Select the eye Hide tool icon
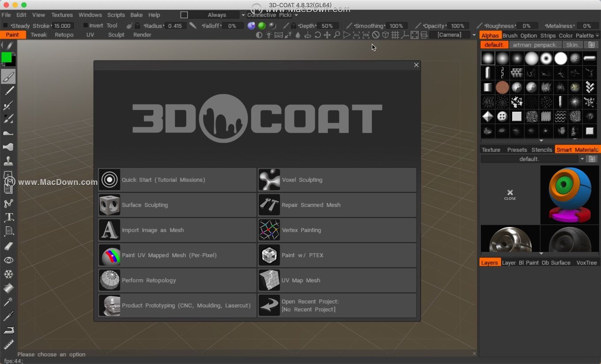Image resolution: width=601 pixels, height=364 pixels. [x=8, y=260]
